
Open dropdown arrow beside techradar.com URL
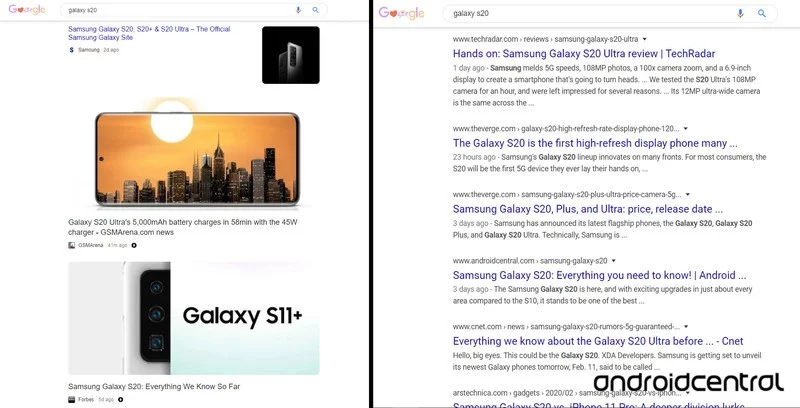(x=644, y=39)
